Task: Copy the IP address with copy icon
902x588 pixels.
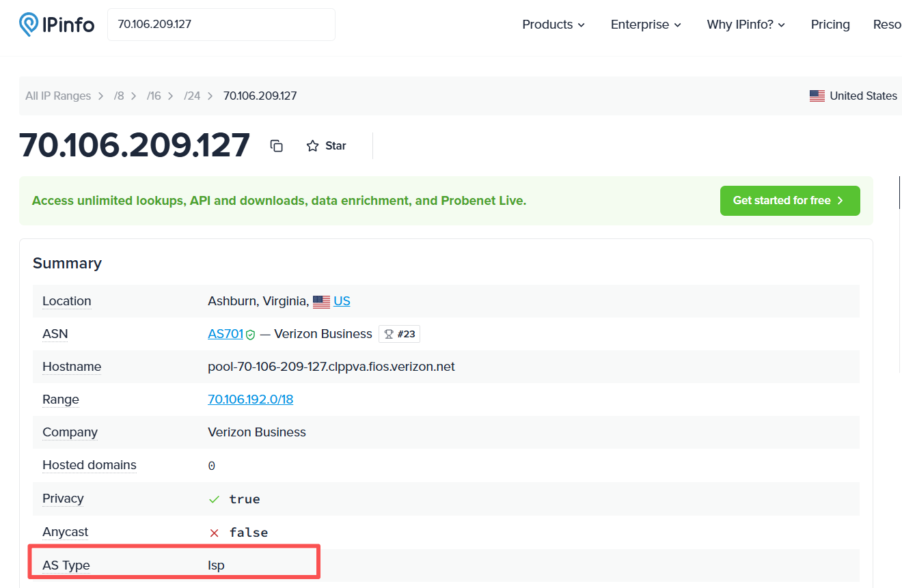Action: 277,145
